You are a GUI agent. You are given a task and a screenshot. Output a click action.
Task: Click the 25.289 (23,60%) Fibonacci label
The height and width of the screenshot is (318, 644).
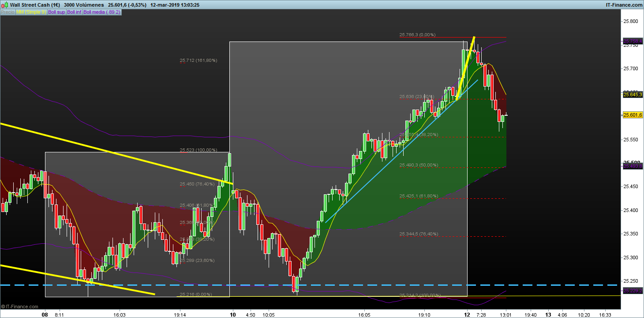(x=197, y=260)
